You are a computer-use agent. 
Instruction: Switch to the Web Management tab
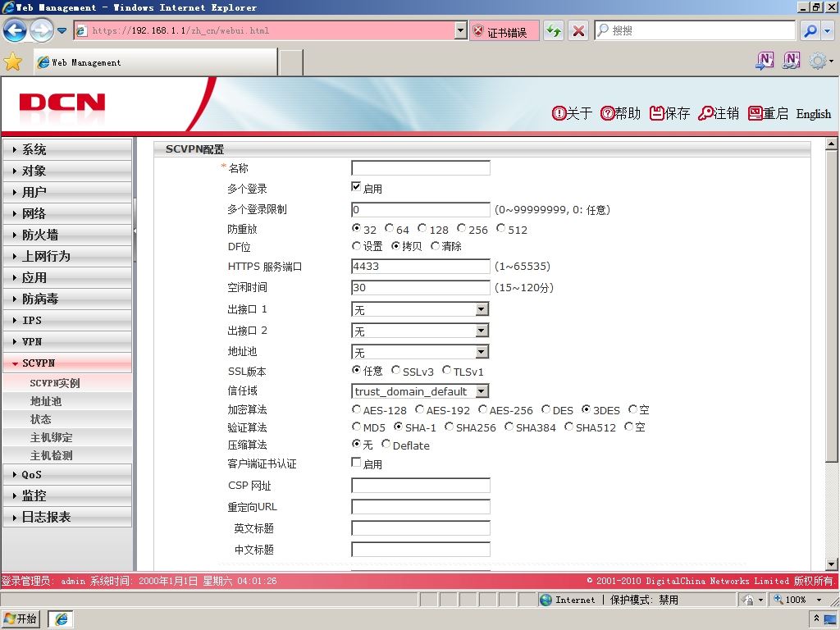click(x=155, y=62)
